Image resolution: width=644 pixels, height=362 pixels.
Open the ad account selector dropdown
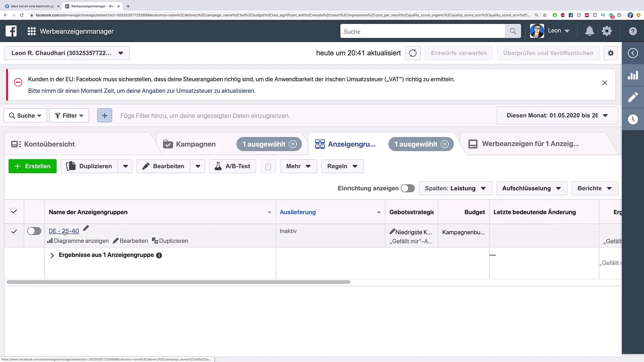coord(67,53)
